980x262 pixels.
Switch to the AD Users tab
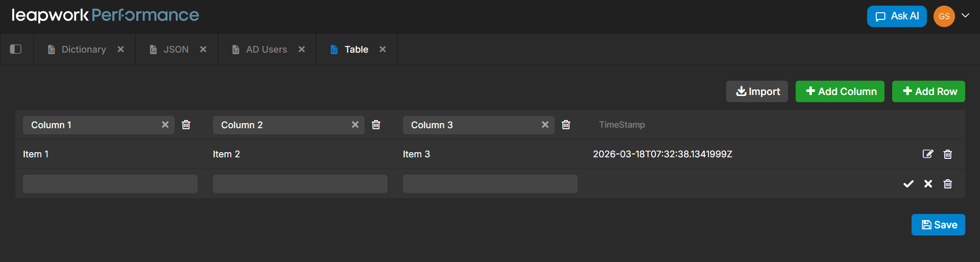[266, 50]
